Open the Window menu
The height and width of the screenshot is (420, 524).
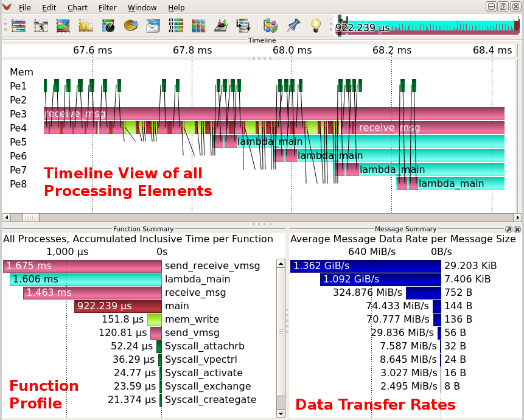pos(142,8)
